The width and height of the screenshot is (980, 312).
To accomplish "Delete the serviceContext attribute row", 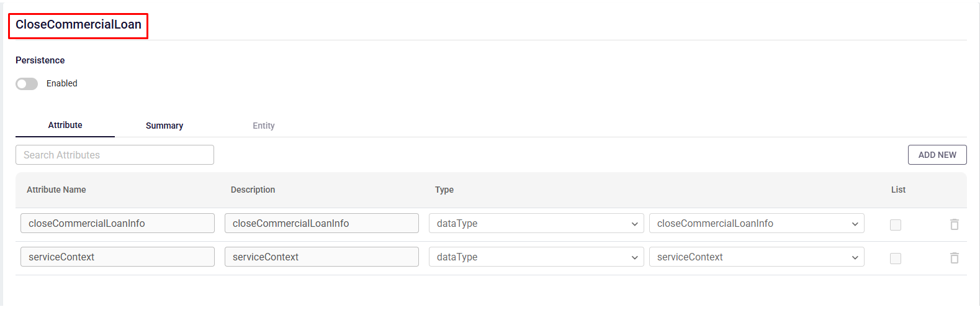I will (x=955, y=258).
